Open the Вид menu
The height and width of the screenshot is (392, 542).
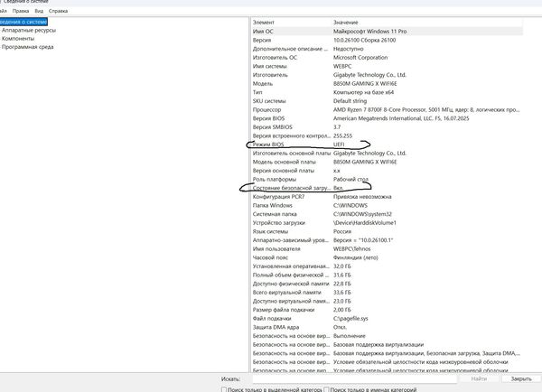[x=38, y=11]
